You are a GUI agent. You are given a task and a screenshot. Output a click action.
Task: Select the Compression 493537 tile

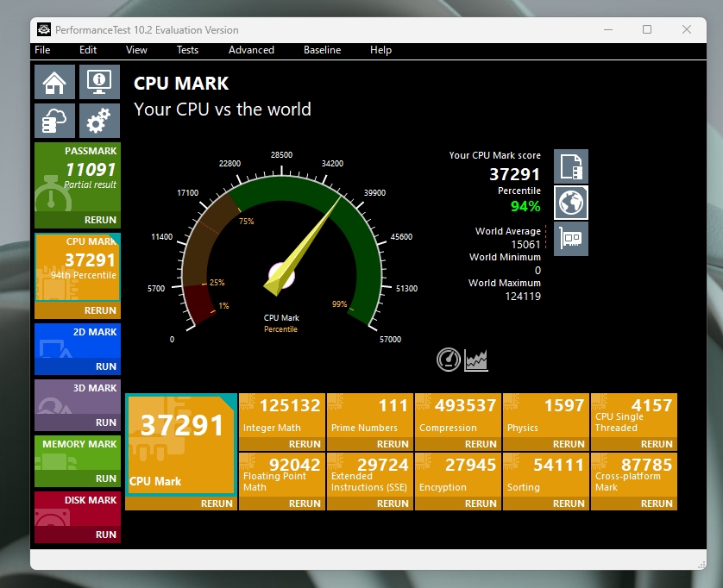458,416
